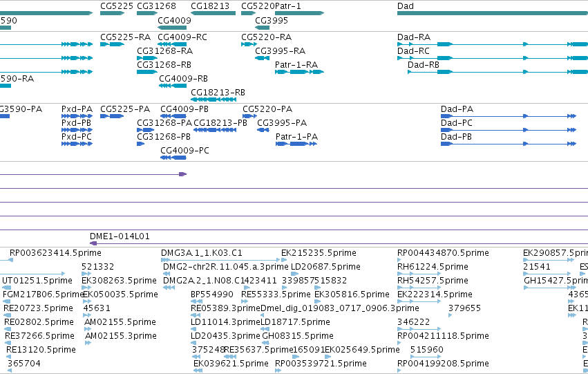
Task: Click transcript label Patr-1-RA
Action: 296,65
